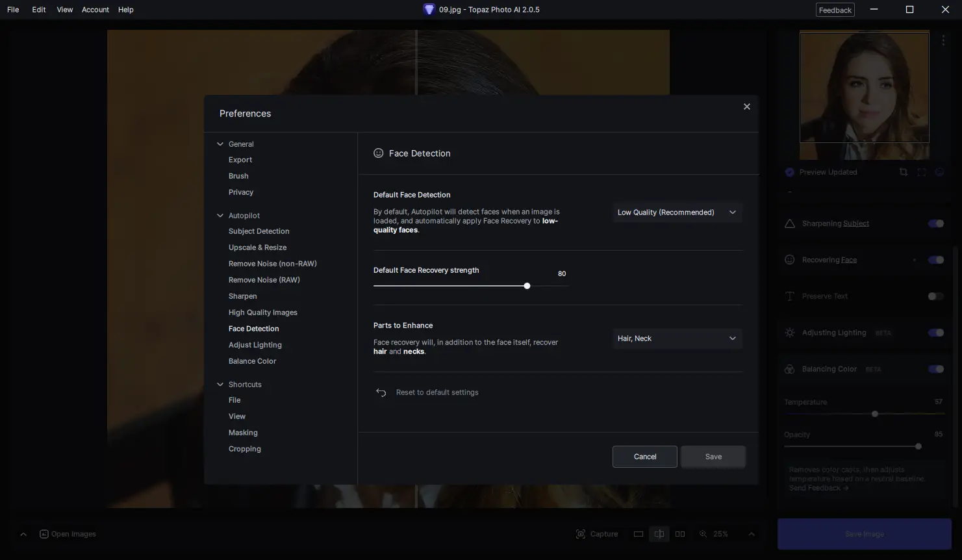This screenshot has width=962, height=560.
Task: Click the Open Images icon
Action: 44,534
